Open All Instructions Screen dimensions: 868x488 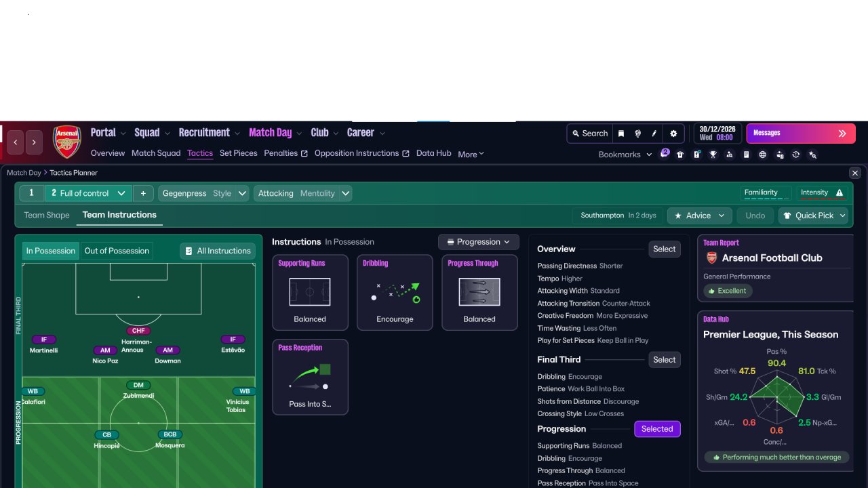[x=218, y=251]
